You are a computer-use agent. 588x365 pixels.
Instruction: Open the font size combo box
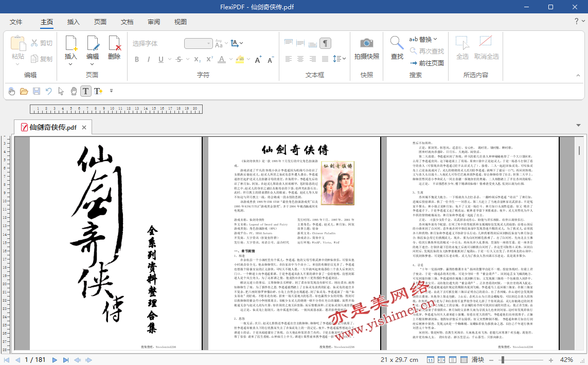[x=199, y=44]
